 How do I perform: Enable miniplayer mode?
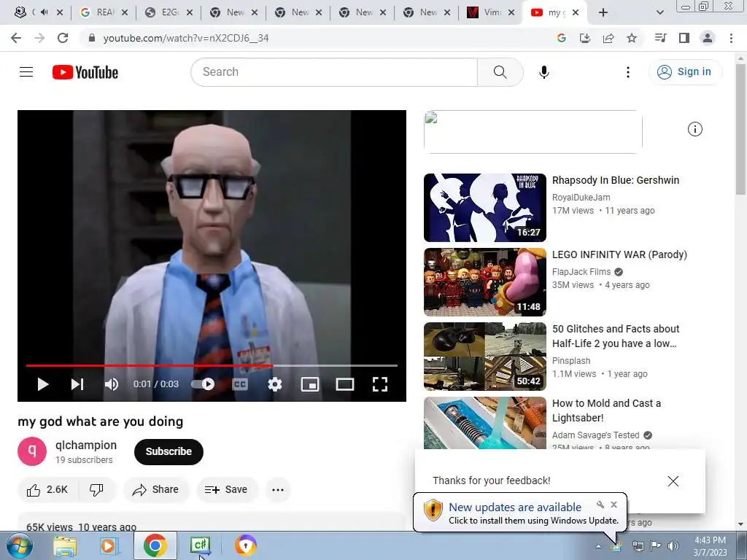[x=310, y=384]
